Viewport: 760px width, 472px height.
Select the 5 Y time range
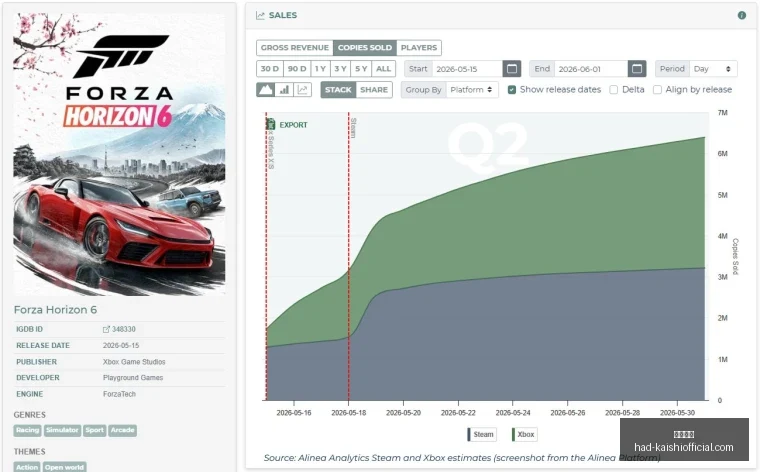click(361, 69)
